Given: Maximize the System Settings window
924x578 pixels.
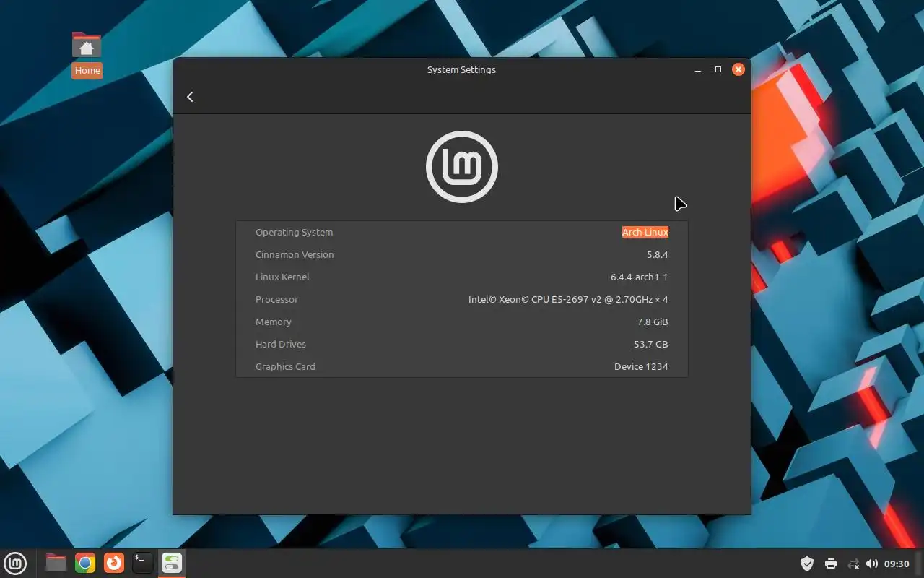Looking at the screenshot, I should pyautogui.click(x=718, y=69).
